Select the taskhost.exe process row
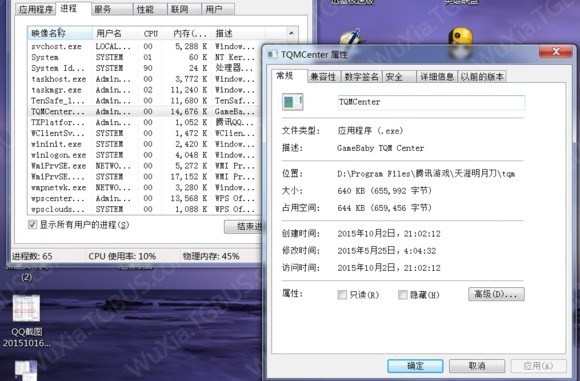 [x=144, y=79]
